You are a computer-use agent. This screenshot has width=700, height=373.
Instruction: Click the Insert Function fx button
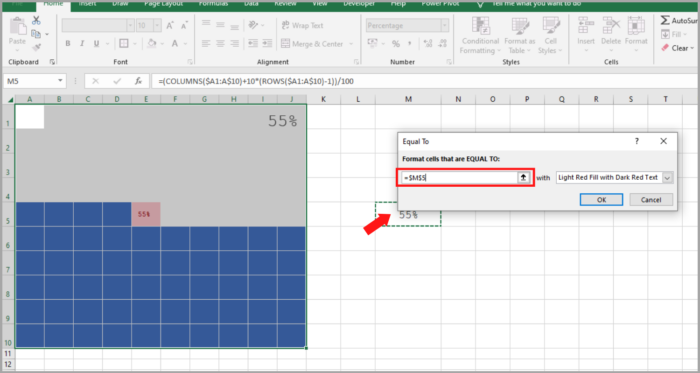tap(138, 81)
